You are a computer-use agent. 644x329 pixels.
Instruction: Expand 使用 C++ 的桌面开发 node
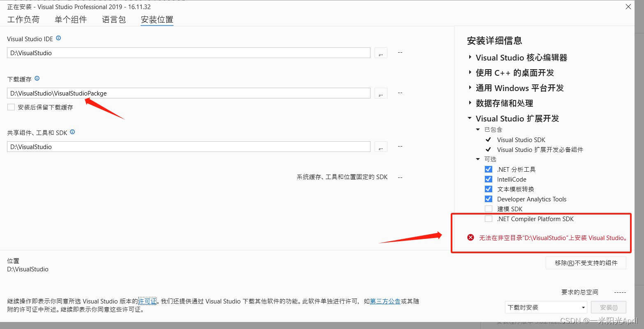tap(470, 72)
